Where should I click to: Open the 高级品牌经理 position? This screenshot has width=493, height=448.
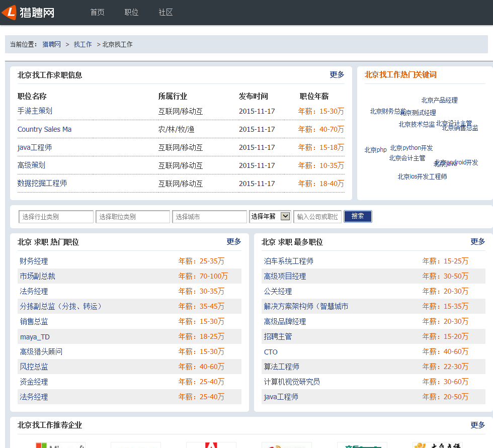click(x=285, y=321)
